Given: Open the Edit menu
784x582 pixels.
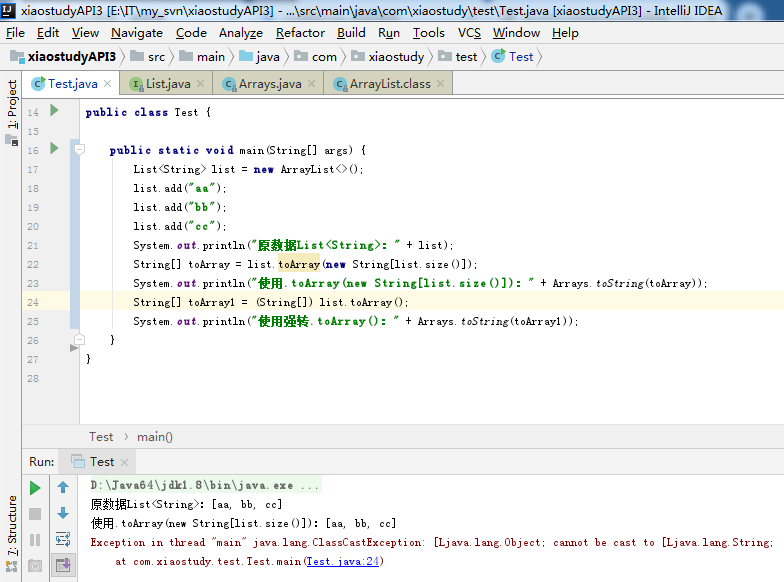Looking at the screenshot, I should pyautogui.click(x=48, y=33).
